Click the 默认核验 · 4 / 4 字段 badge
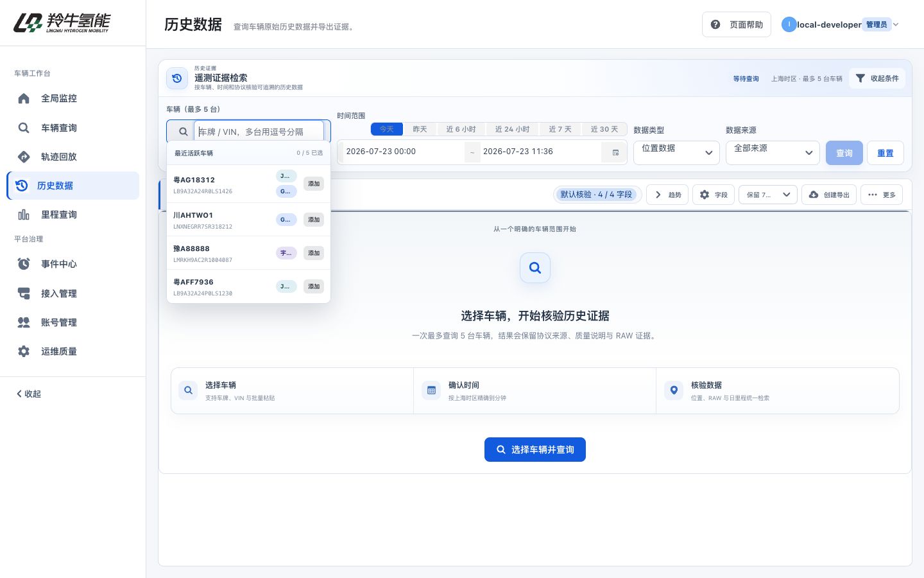924x578 pixels. tap(597, 195)
